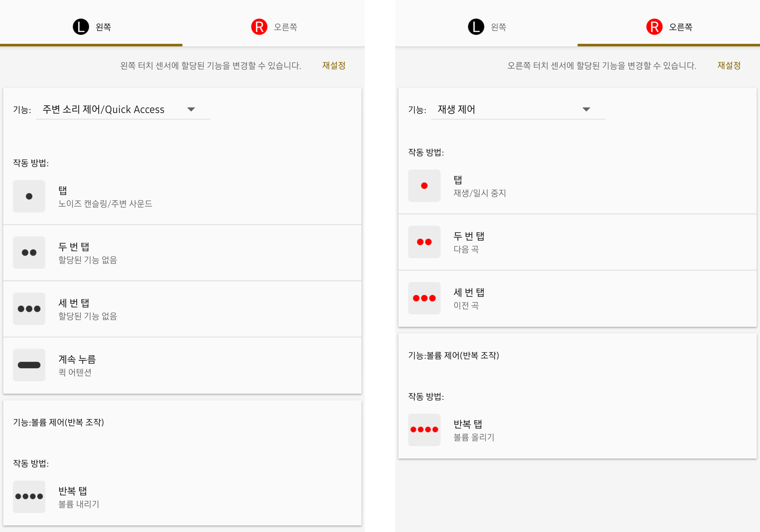This screenshot has width=760, height=532.
Task: Click 할당된 기능 없음 under 두 번 탭
Action: click(x=88, y=260)
